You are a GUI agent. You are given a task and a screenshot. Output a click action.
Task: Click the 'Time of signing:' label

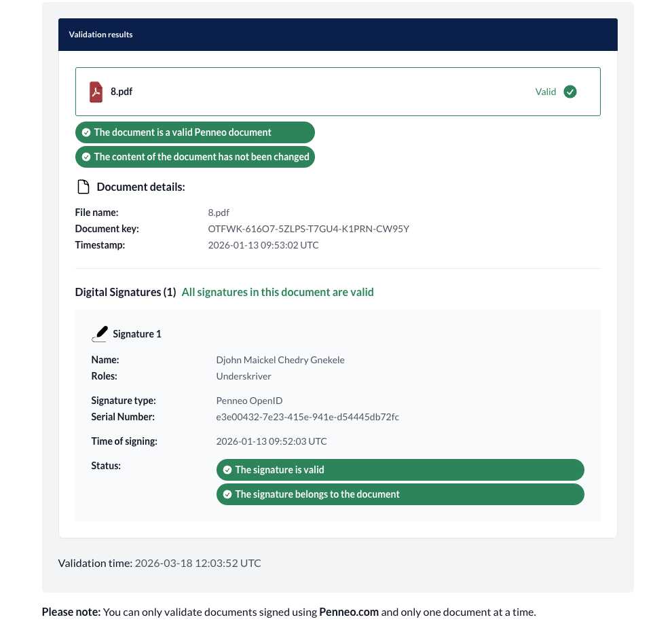tap(124, 441)
